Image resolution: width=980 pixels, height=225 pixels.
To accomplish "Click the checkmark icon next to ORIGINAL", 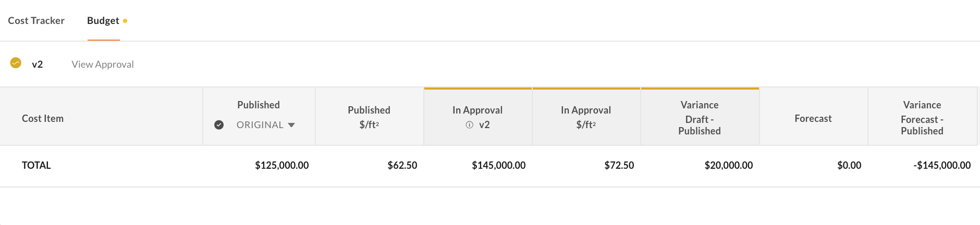I will 219,125.
